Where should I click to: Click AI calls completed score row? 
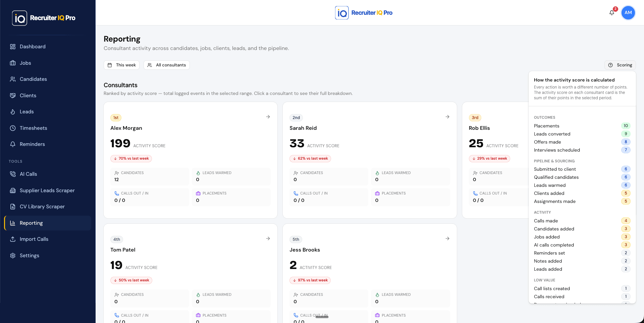point(582,245)
